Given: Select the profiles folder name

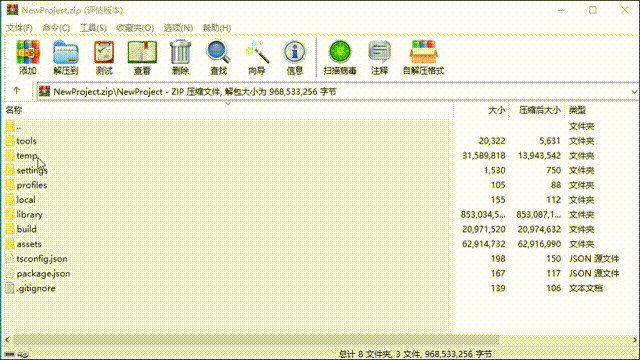Looking at the screenshot, I should pos(32,185).
